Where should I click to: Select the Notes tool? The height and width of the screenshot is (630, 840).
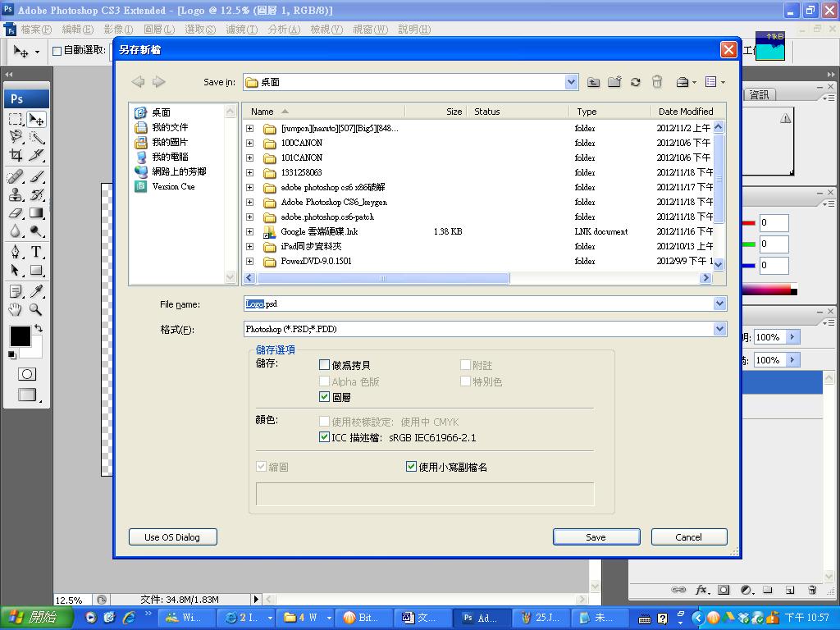coord(16,291)
